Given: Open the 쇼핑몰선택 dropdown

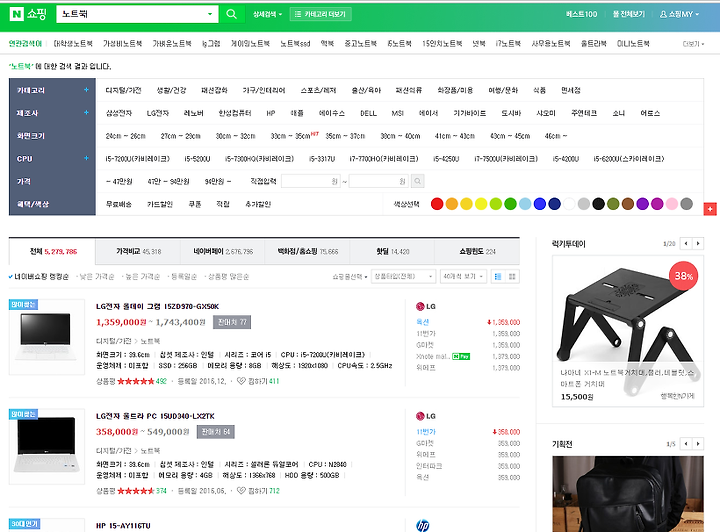Looking at the screenshot, I should [x=349, y=276].
